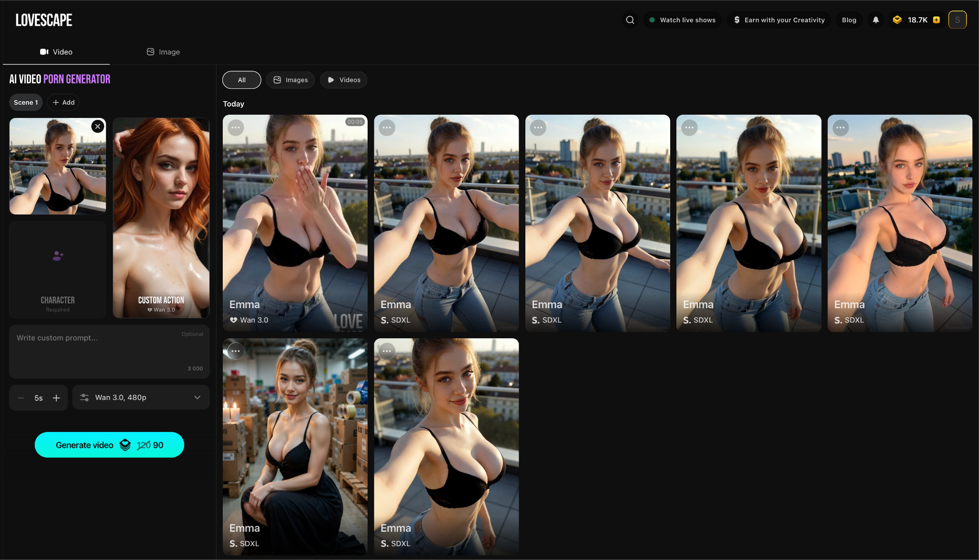Filter gallery by Images
The width and height of the screenshot is (979, 560).
pyautogui.click(x=291, y=80)
